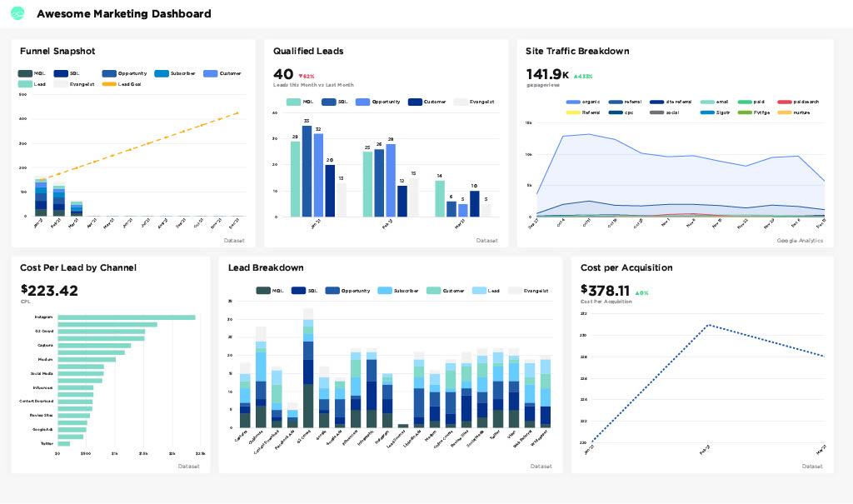The width and height of the screenshot is (853, 504).
Task: Click the email legend marker in Site Traffic Breakdown
Action: [x=706, y=102]
